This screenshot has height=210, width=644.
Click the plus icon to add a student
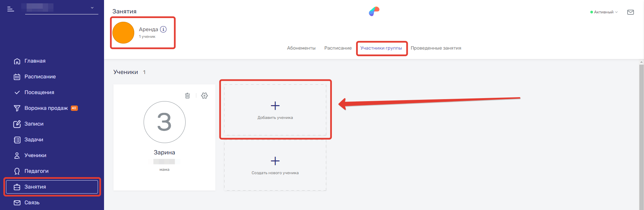tap(275, 106)
